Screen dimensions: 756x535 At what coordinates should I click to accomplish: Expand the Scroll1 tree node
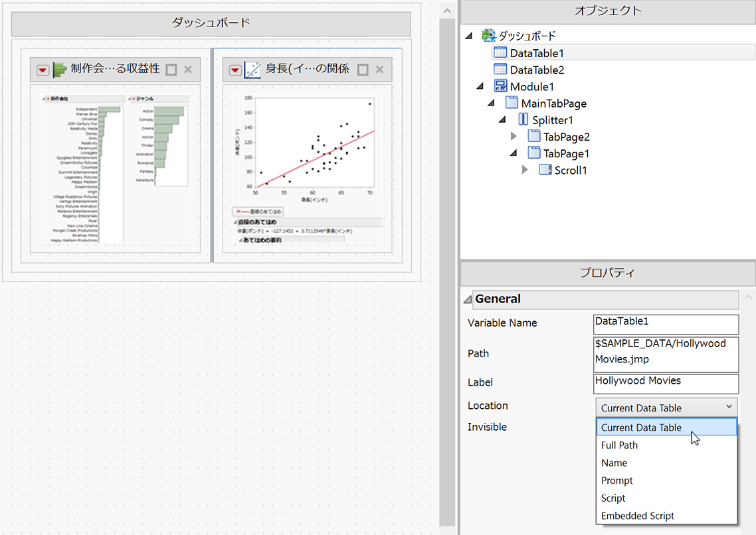pos(525,170)
